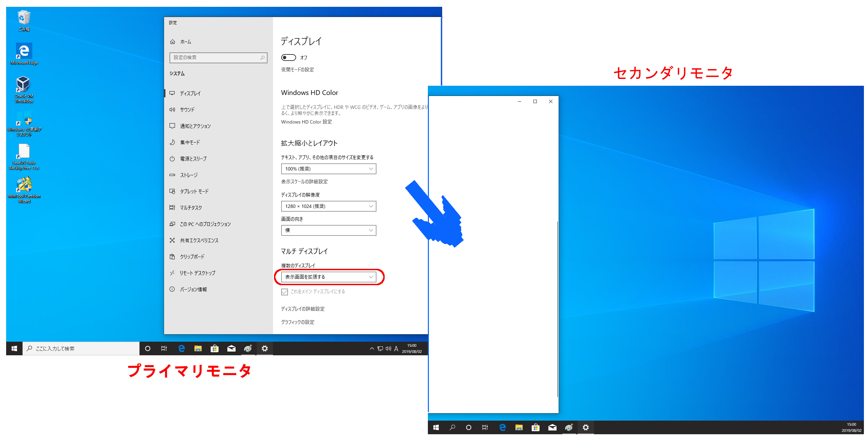The height and width of the screenshot is (439, 868).
Task: Open 表示画面を拡張する multi-display dropdown
Action: coord(328,277)
